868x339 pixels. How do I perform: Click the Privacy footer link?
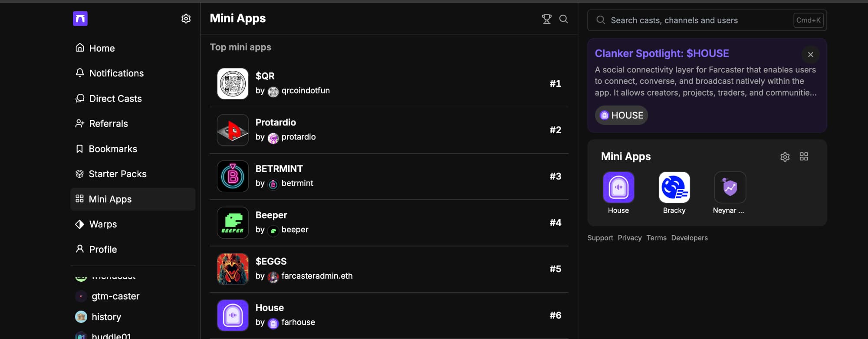[629, 238]
